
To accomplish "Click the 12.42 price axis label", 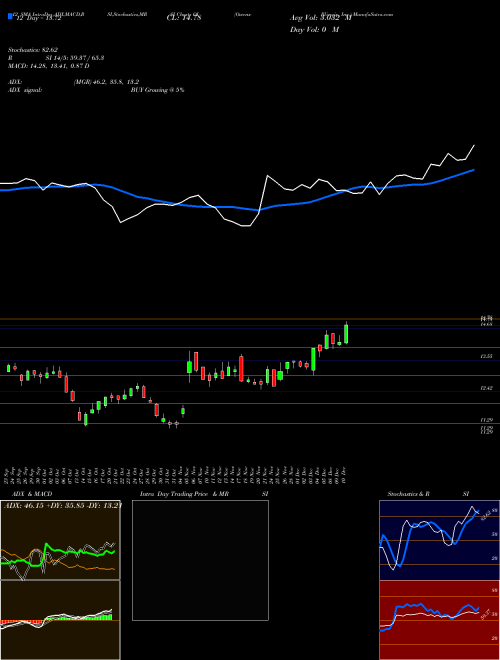I will coord(487,388).
